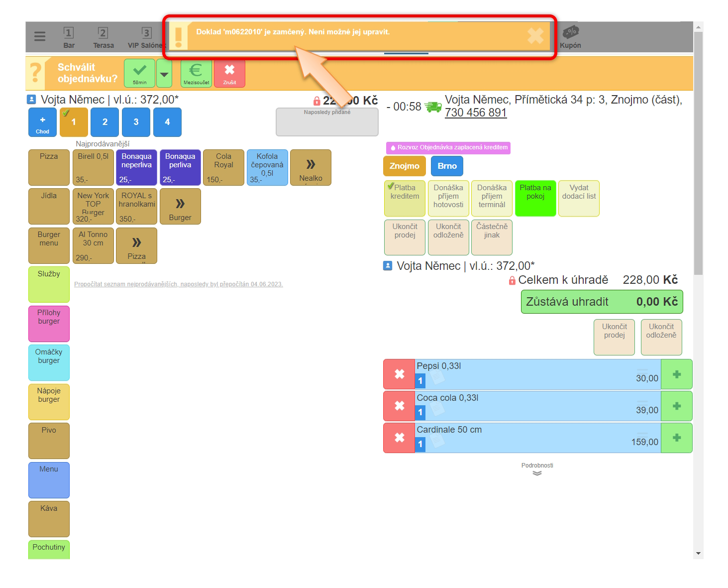Select course number 1
728x588 pixels.
(74, 122)
